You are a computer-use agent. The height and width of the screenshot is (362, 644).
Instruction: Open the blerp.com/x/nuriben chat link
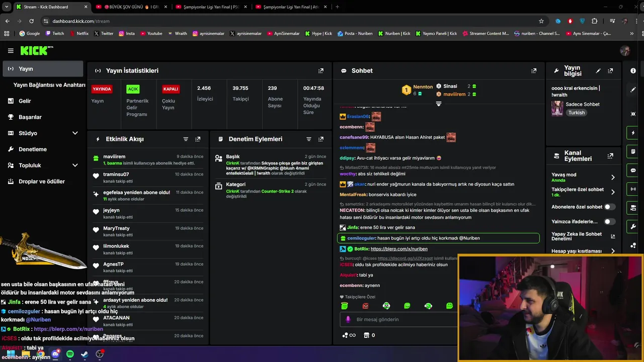[399, 249]
